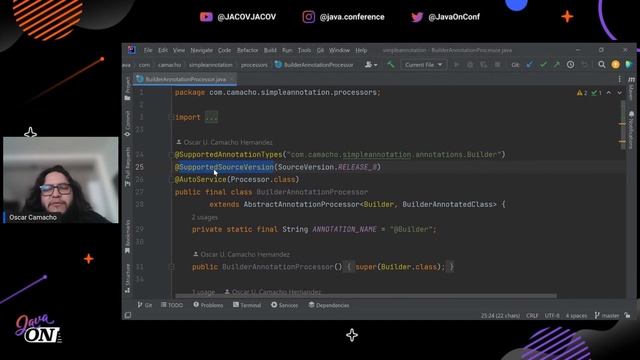640x360 pixels.
Task: Open the Edit menu
Action: (163, 50)
